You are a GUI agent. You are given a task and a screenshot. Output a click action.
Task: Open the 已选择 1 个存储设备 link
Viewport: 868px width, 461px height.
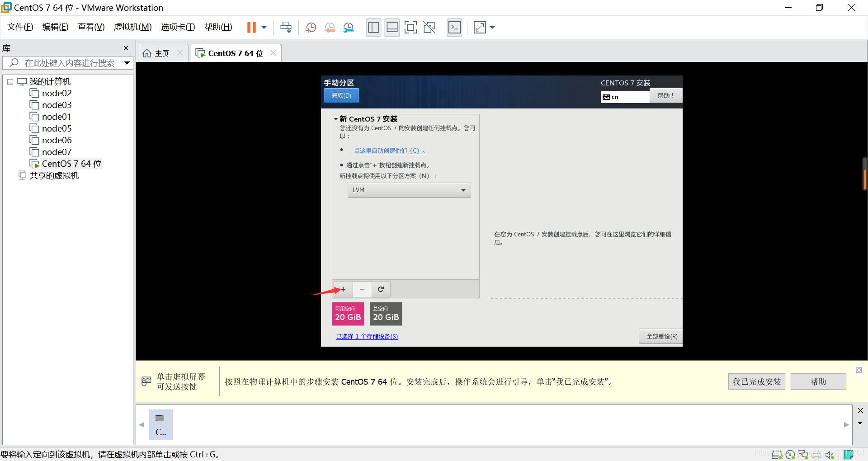coord(367,336)
